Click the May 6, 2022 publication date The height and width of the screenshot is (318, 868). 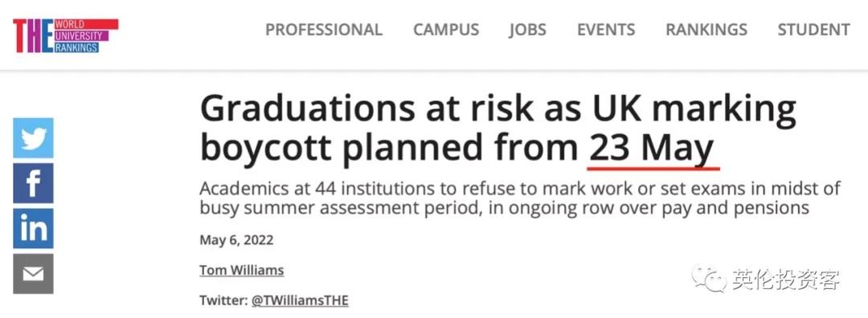coord(236,241)
